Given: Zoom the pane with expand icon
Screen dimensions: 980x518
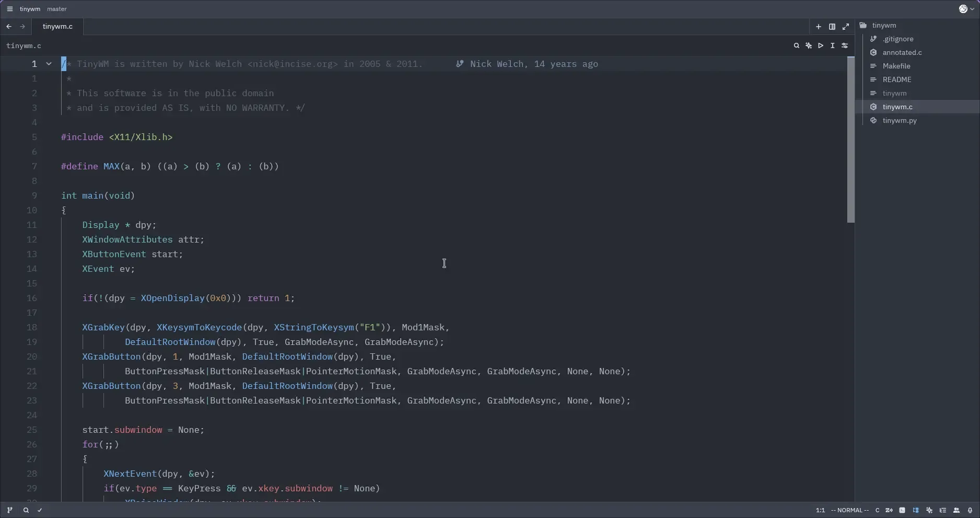Looking at the screenshot, I should coord(846,27).
